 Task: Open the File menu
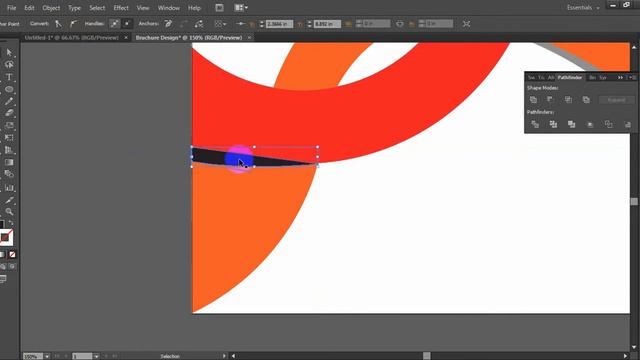point(11,8)
